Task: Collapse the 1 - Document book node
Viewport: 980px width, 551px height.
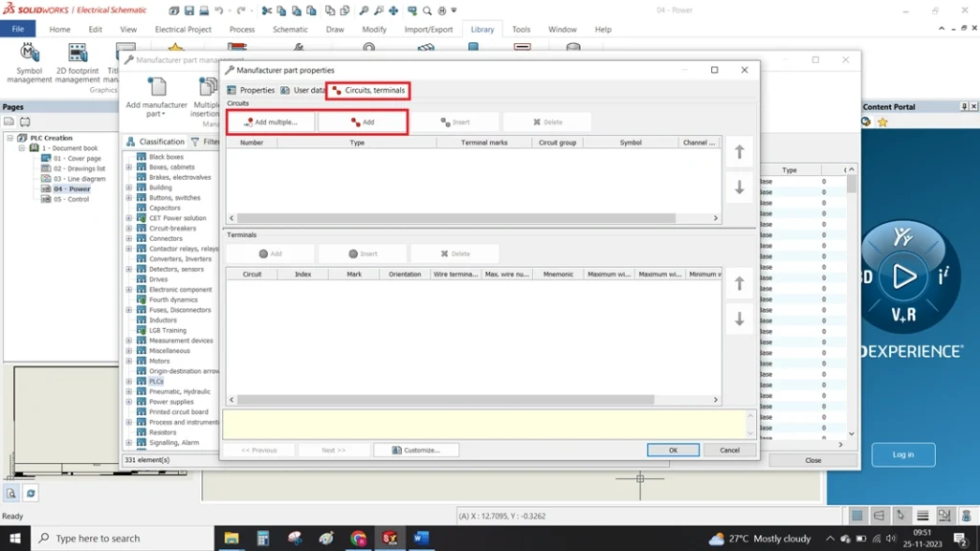Action: click(x=21, y=148)
